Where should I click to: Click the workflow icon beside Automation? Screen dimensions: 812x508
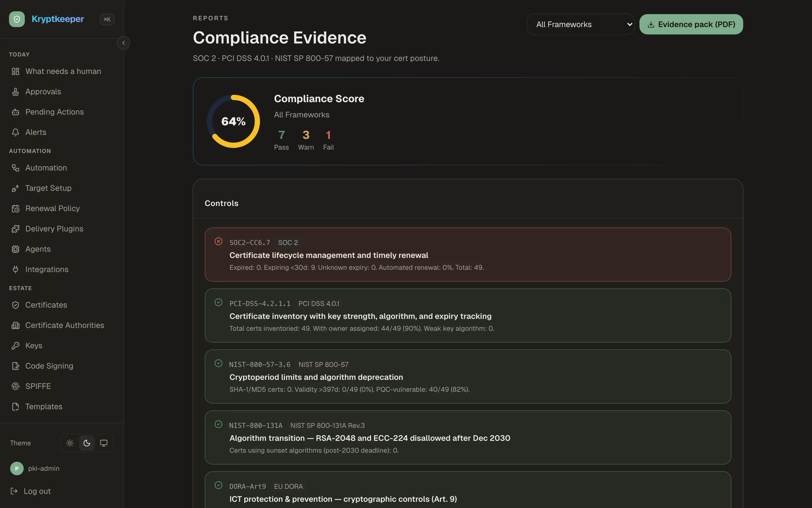[16, 168]
